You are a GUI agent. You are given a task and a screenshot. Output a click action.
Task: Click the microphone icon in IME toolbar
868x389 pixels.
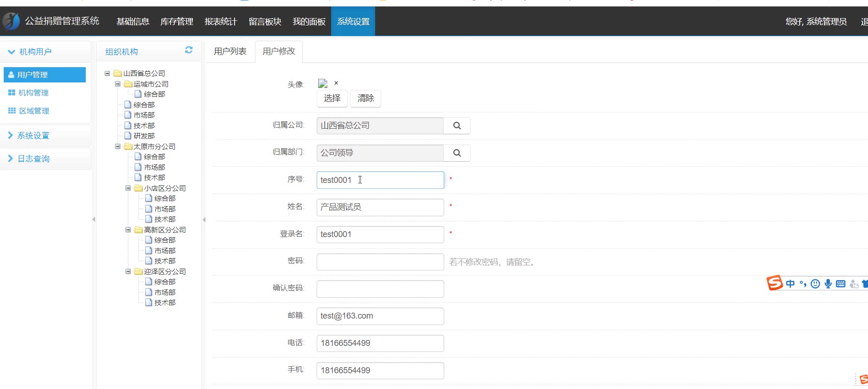[828, 284]
